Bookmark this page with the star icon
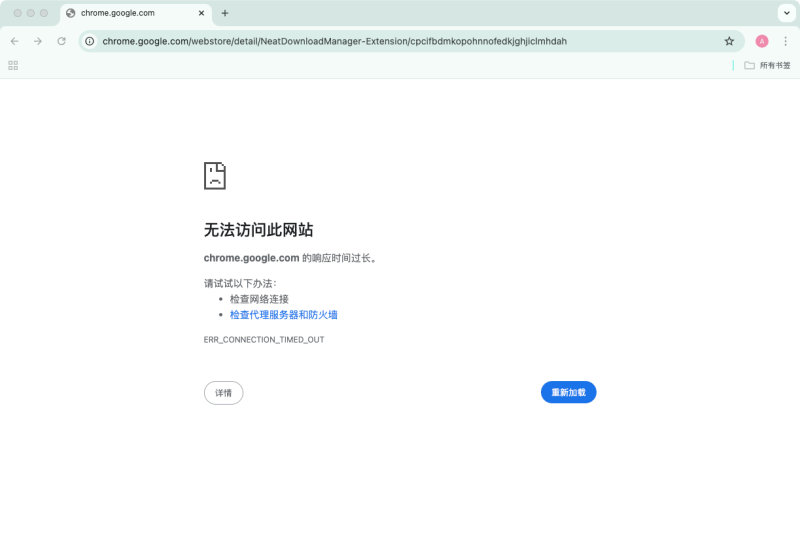The image size is (800, 534). [729, 41]
